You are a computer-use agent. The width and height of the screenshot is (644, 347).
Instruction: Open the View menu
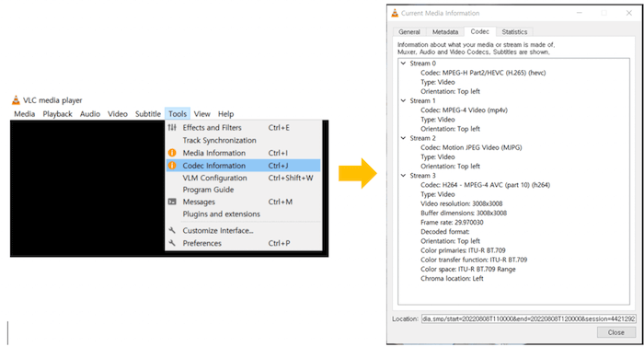coord(202,114)
